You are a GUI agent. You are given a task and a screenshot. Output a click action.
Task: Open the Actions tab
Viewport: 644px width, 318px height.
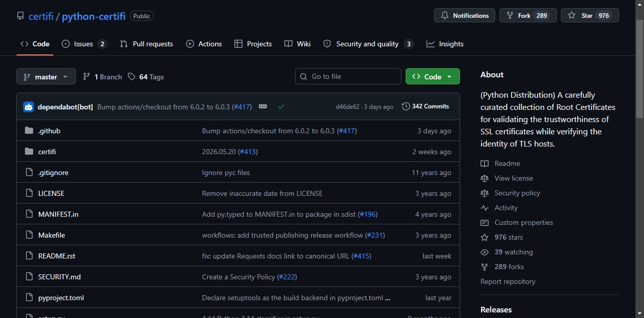[x=204, y=44]
